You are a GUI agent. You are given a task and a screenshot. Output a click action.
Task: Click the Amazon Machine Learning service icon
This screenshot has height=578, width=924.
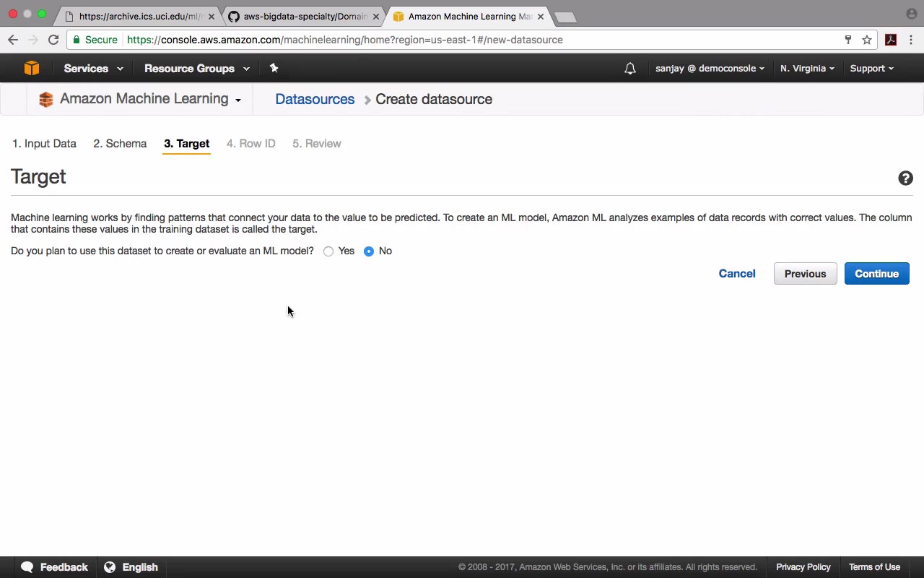pos(46,99)
